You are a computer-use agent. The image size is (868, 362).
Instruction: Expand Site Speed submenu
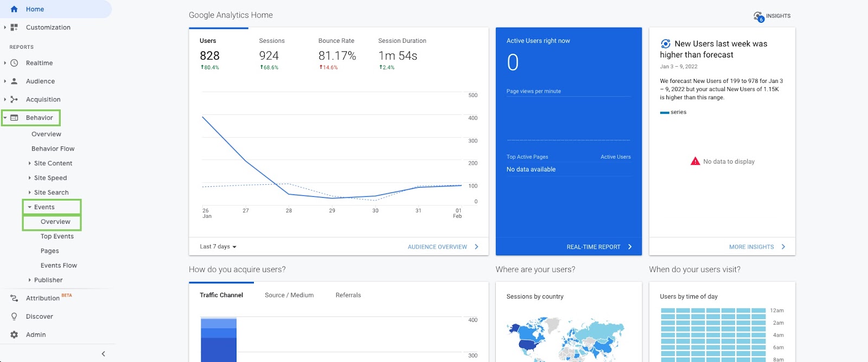[x=29, y=178]
